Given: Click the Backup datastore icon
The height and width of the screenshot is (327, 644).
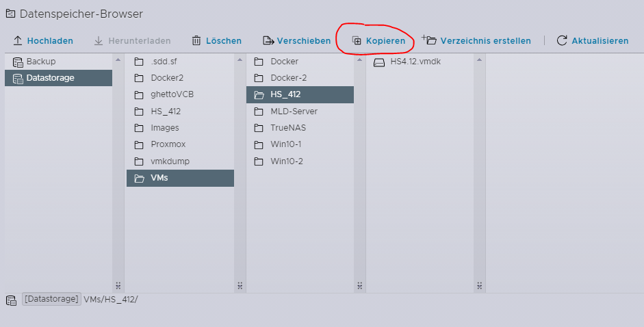Looking at the screenshot, I should (18, 62).
